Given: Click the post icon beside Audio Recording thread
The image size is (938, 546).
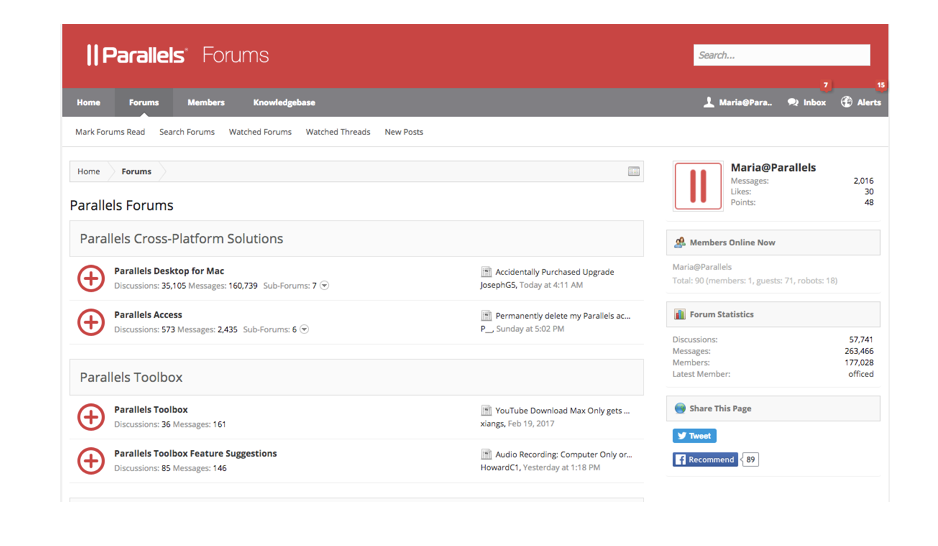Looking at the screenshot, I should tap(486, 455).
